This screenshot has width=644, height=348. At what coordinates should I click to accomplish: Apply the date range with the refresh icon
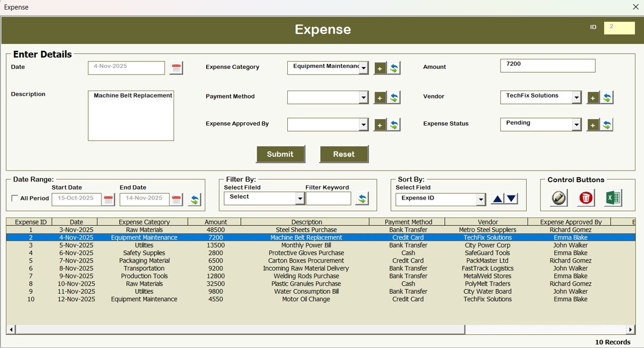pos(195,199)
